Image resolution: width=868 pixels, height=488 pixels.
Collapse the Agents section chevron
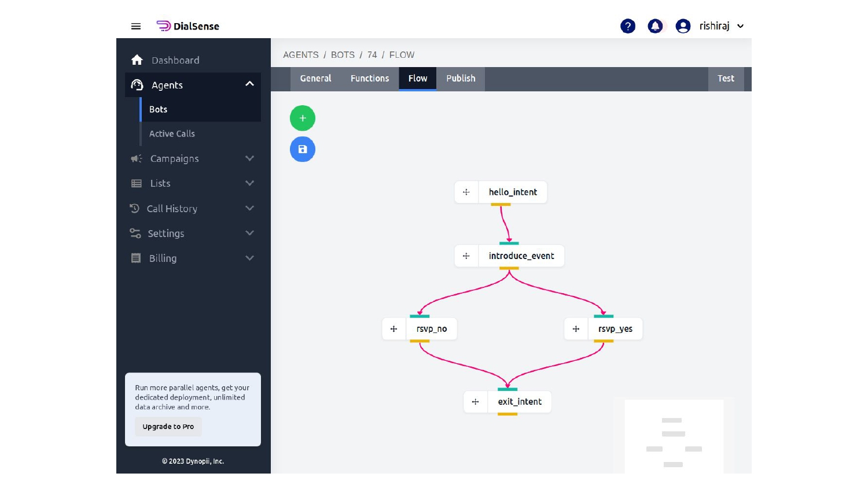249,84
